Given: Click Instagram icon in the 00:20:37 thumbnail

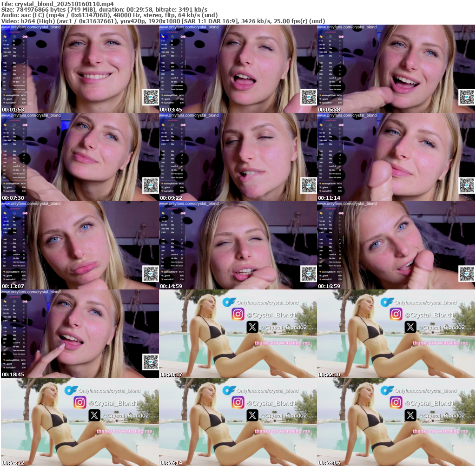Looking at the screenshot, I should (x=238, y=315).
